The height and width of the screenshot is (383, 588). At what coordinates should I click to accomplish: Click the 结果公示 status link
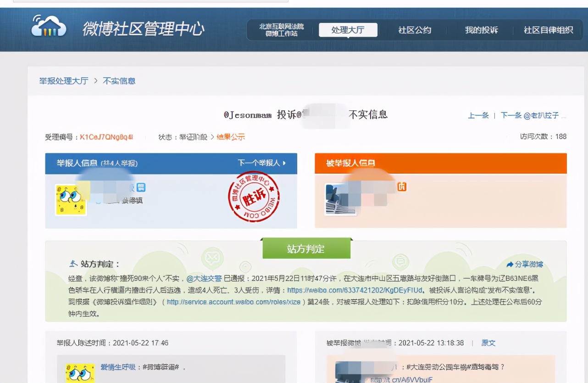click(x=231, y=137)
